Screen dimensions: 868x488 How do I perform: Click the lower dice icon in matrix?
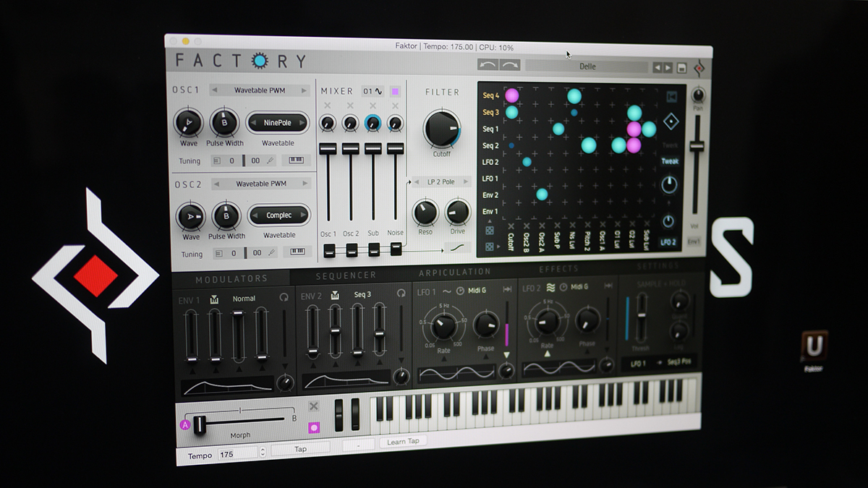click(490, 247)
